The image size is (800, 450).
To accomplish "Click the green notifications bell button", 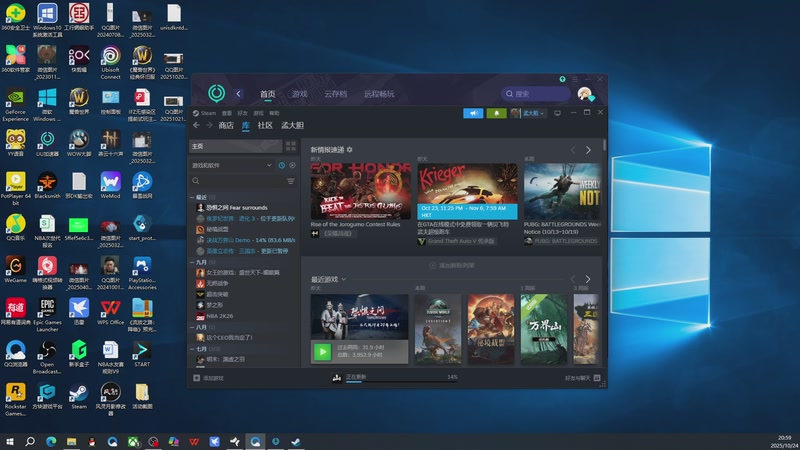I will click(x=496, y=113).
